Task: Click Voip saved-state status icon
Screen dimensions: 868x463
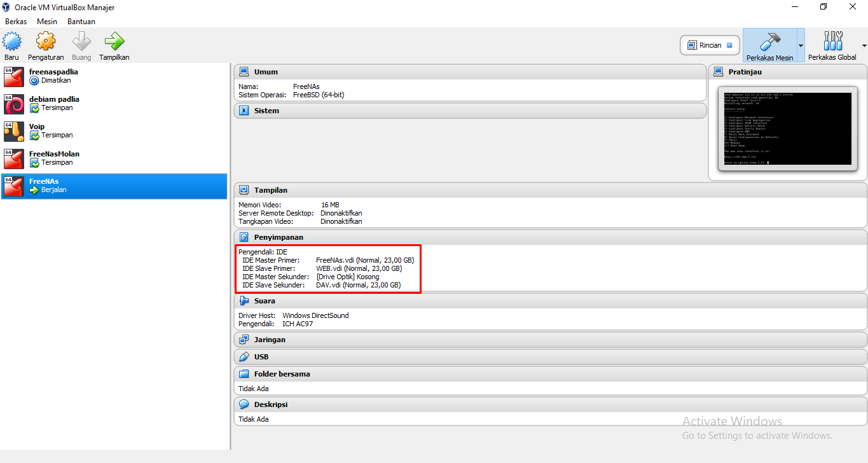Action: pos(34,135)
